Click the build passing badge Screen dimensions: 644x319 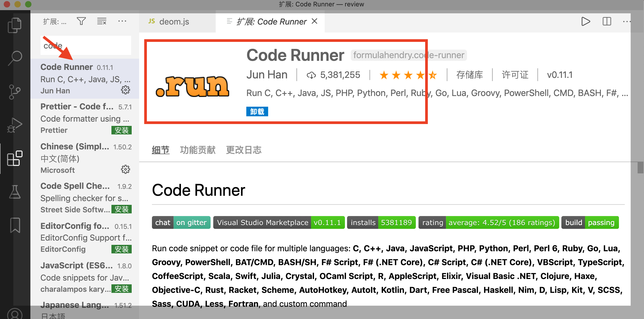click(590, 222)
